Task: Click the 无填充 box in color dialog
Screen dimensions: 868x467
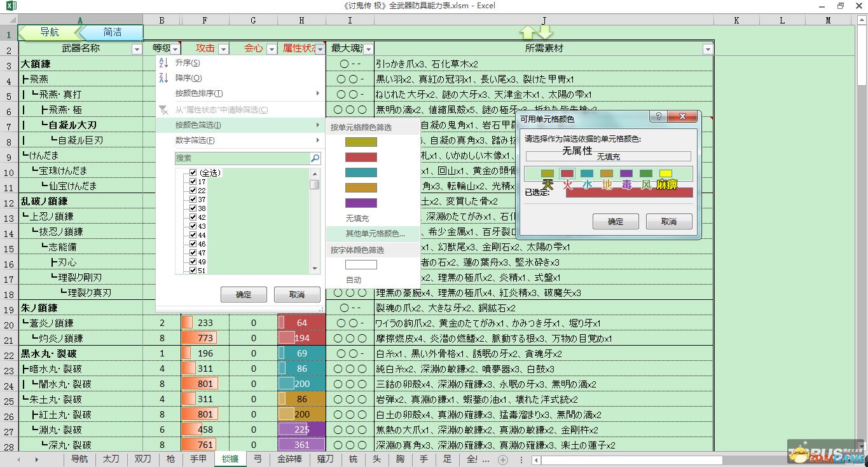Action: coord(608,156)
